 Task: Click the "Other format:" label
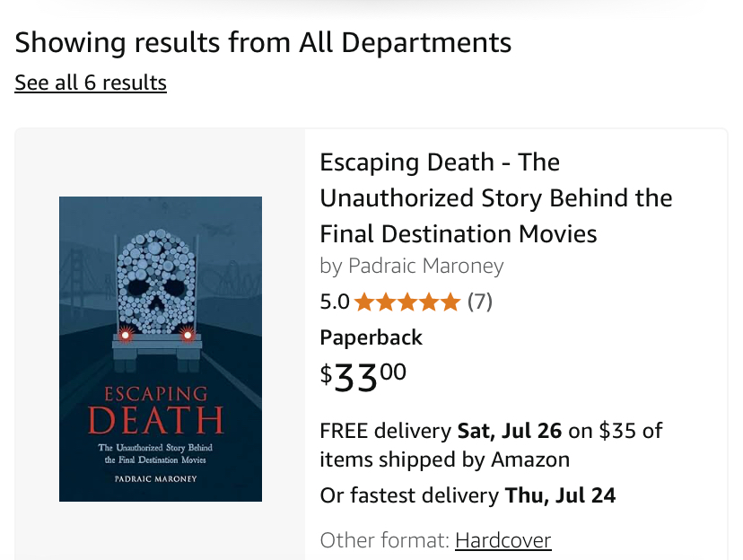click(384, 540)
